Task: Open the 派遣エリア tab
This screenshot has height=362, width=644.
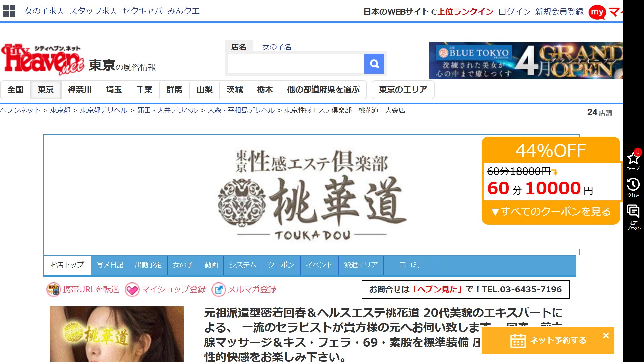Action: [x=361, y=265]
